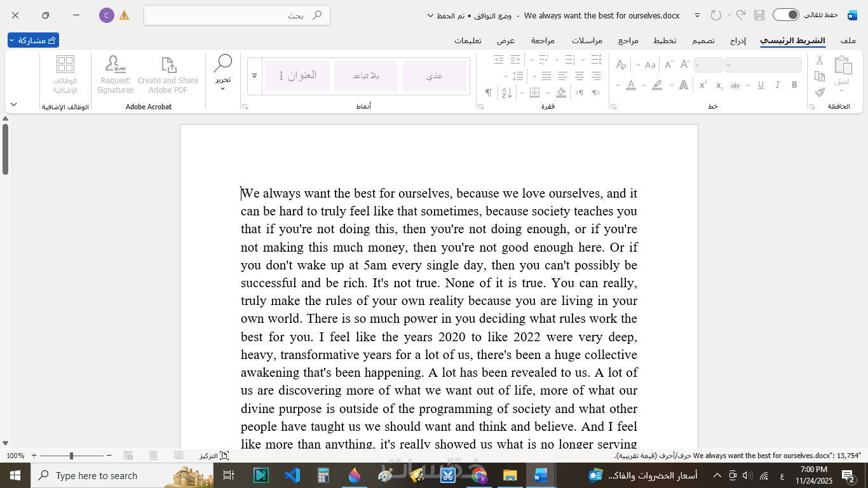Open Customize Quick Access Toolbar dropdown
The height and width of the screenshot is (488, 868).
tap(697, 15)
